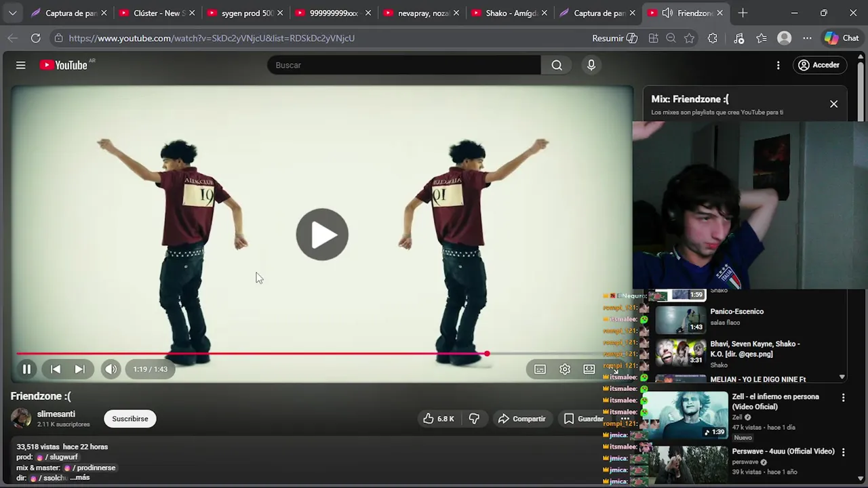Play Panico-Escenico from the mix list

click(737, 312)
